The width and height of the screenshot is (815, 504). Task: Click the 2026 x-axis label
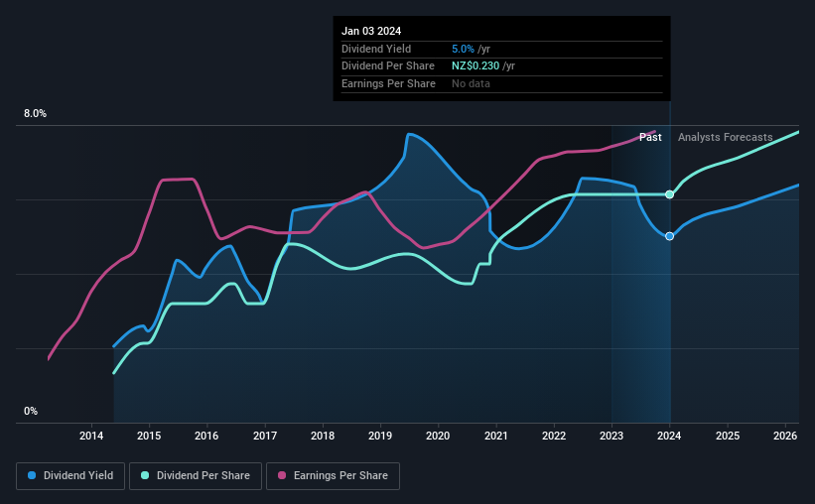pyautogui.click(x=785, y=436)
